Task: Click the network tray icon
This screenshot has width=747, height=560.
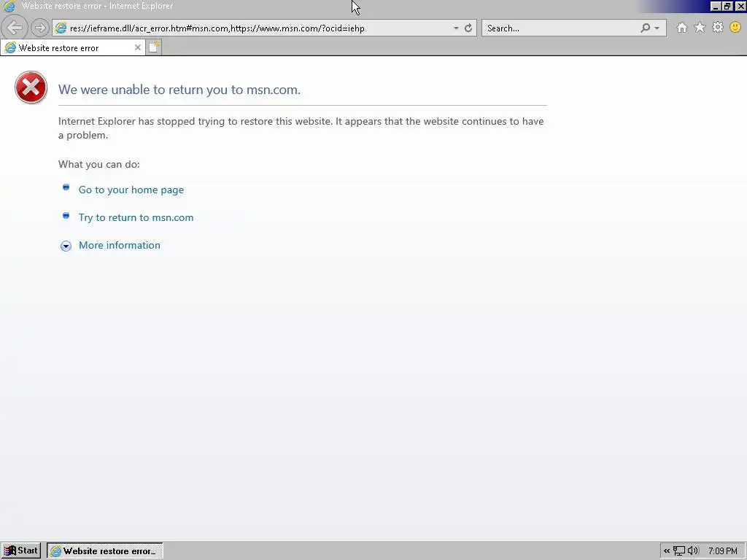Action: [x=679, y=551]
